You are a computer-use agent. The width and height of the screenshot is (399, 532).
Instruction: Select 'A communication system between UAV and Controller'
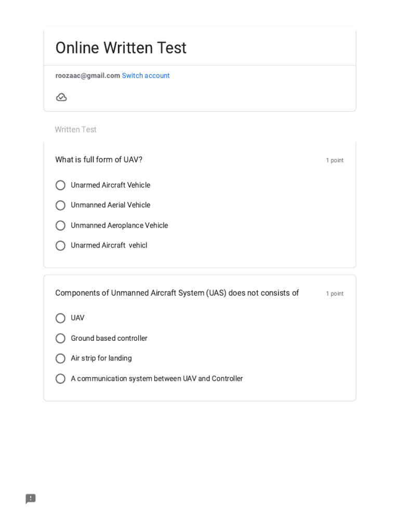61,379
